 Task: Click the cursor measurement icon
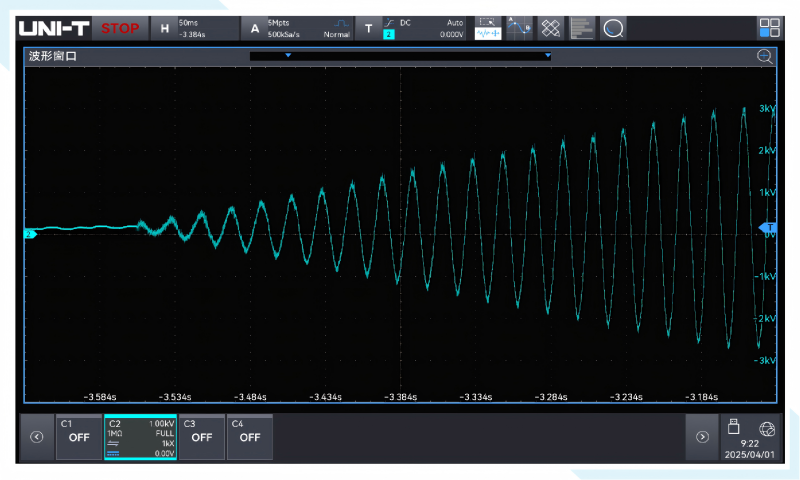pyautogui.click(x=519, y=28)
